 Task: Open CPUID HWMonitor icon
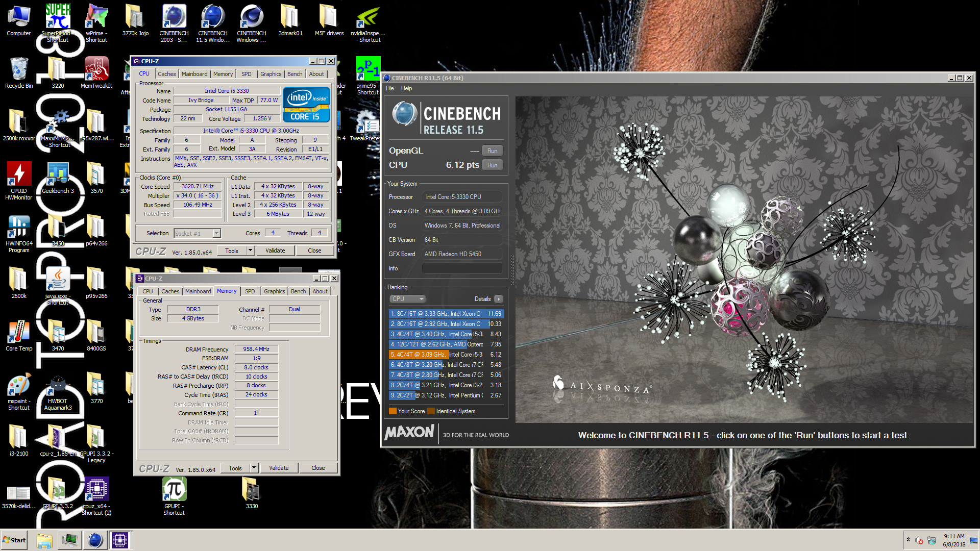coord(19,181)
